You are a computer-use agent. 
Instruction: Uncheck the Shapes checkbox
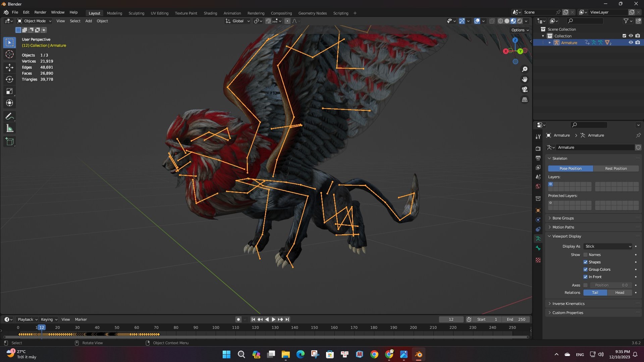(x=585, y=262)
